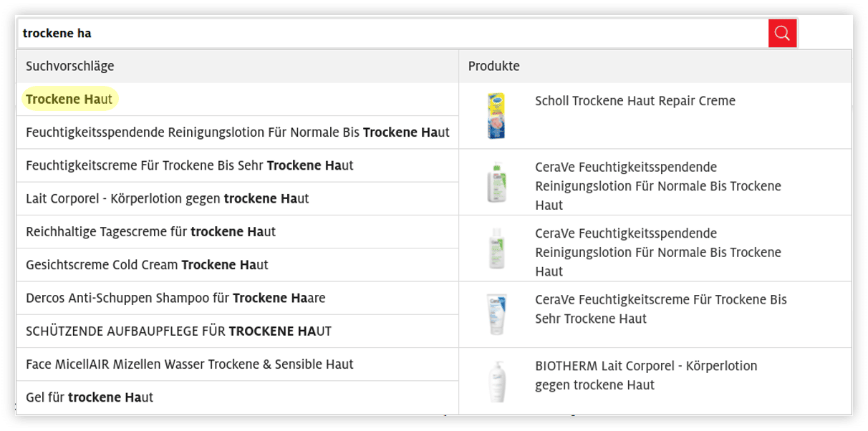The image size is (868, 431).
Task: Click the first CeraVe bottle thumbnail
Action: pyautogui.click(x=497, y=181)
